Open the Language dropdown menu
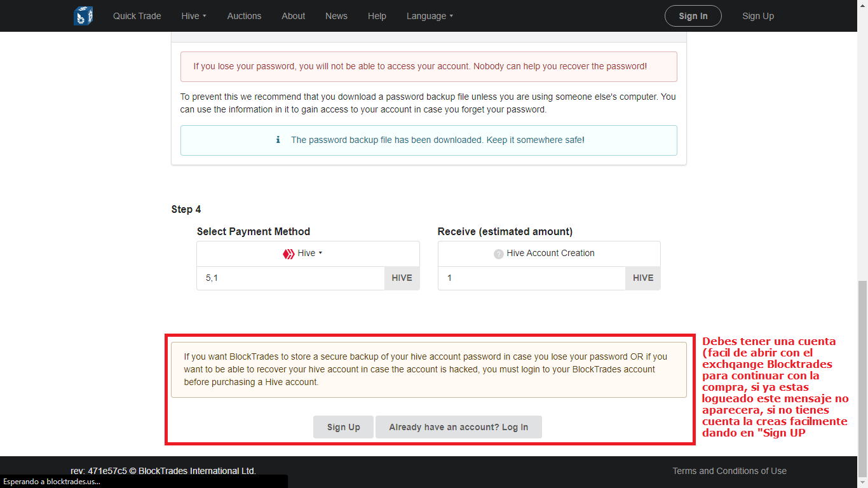This screenshot has width=868, height=488. 430,16
